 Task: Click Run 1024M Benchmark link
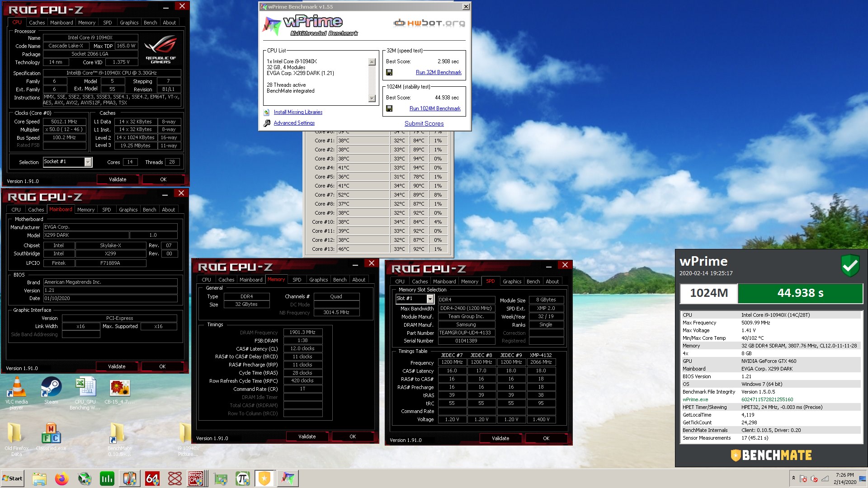point(435,108)
